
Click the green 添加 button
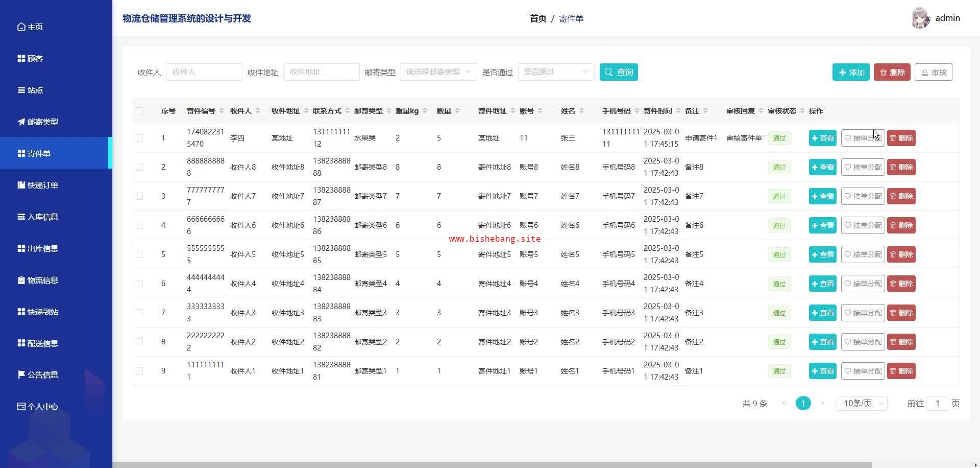(851, 73)
